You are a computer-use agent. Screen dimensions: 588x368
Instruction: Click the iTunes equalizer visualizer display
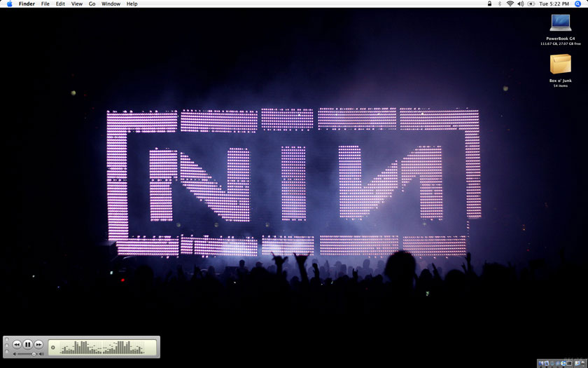tap(102, 348)
